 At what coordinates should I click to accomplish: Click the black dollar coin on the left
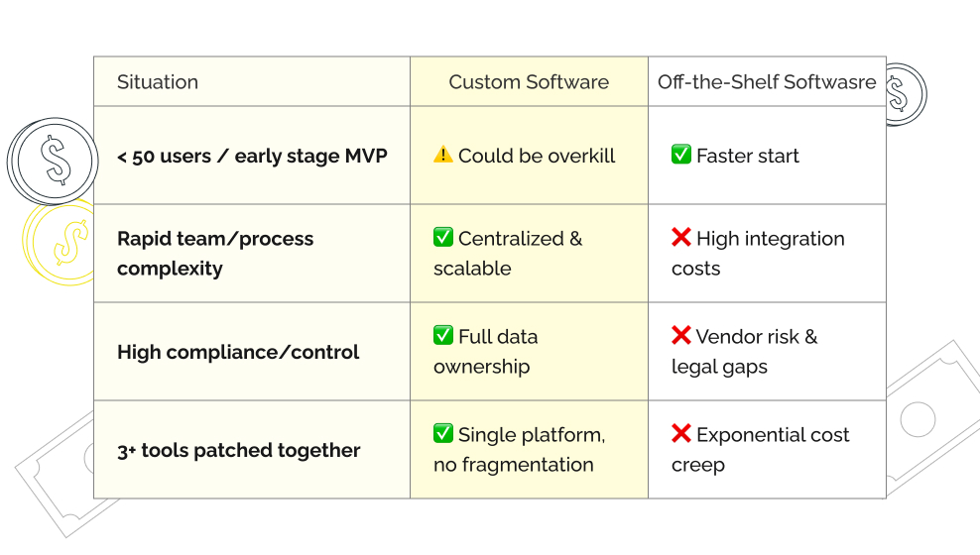tap(53, 161)
